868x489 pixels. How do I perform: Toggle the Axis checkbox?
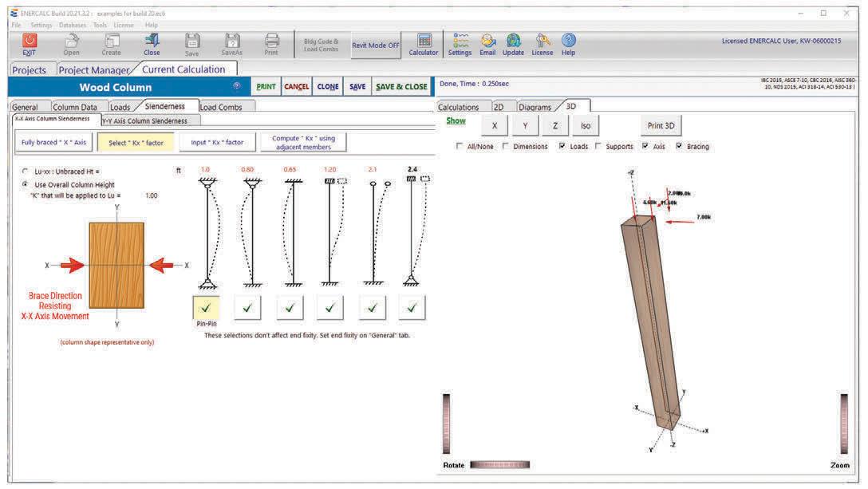coord(645,146)
